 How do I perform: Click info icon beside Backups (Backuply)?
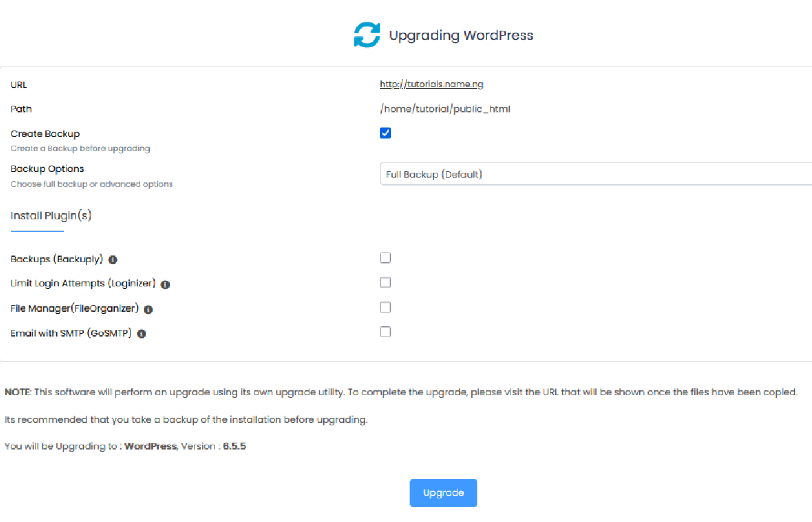click(x=113, y=260)
